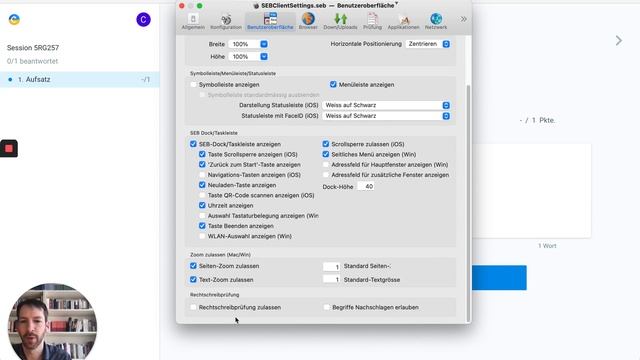The image size is (640, 360).
Task: Open the Applikationen settings pane
Action: [x=403, y=21]
